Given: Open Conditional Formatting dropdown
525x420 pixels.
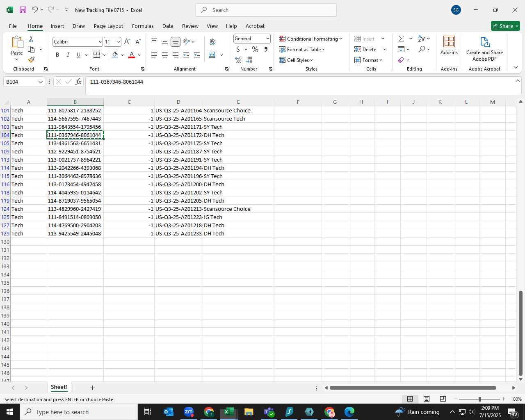Looking at the screenshot, I should click(x=310, y=39).
